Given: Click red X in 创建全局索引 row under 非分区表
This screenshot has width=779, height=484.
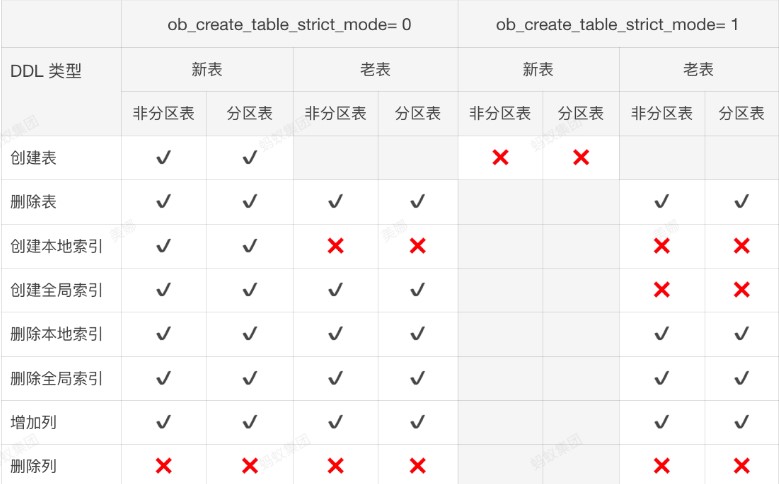Looking at the screenshot, I should 662,289.
